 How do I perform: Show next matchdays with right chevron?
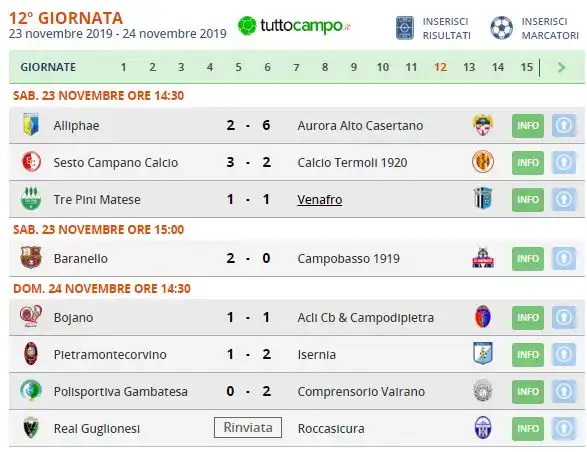(x=561, y=67)
